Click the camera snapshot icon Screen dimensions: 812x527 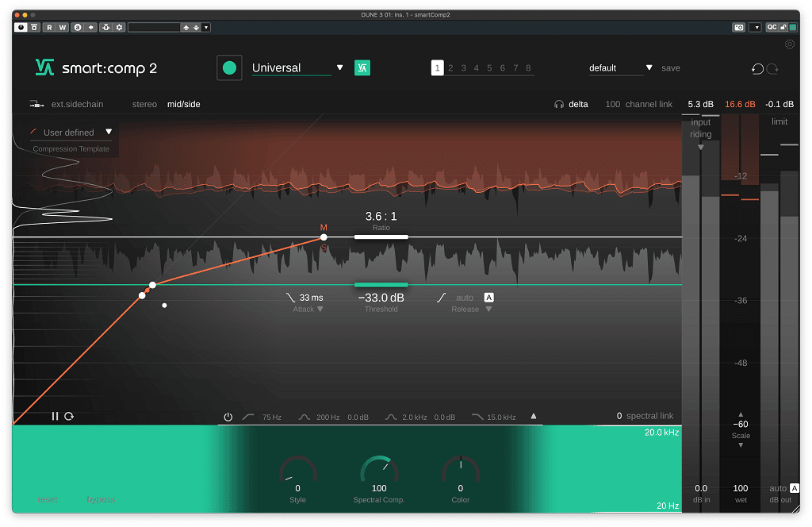(x=739, y=28)
